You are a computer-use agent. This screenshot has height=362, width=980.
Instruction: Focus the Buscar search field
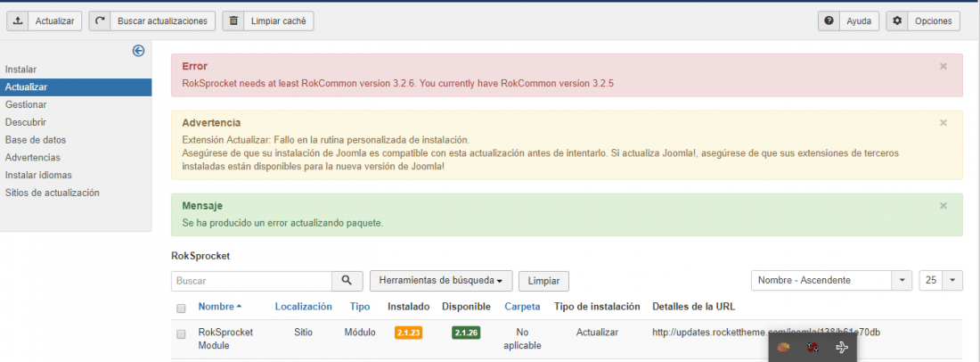pyautogui.click(x=251, y=281)
